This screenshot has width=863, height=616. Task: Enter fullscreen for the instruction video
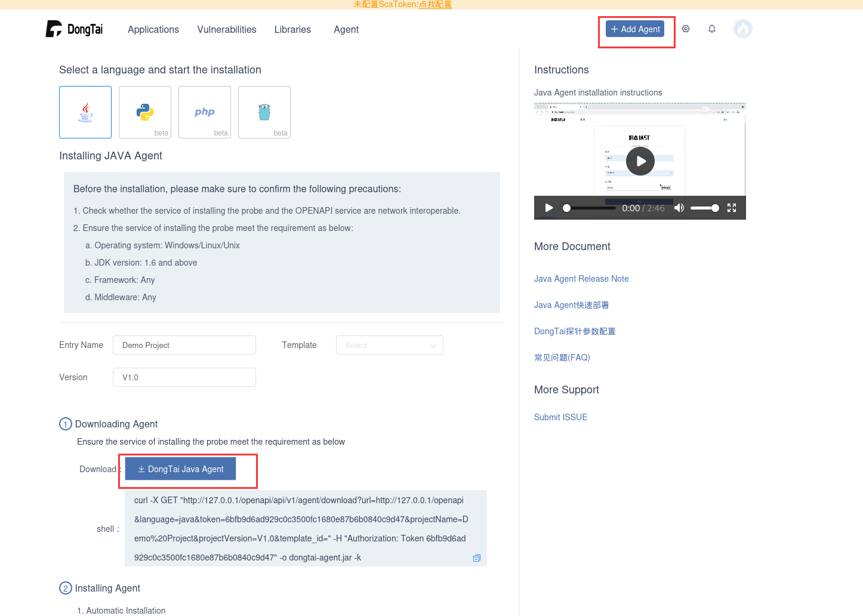coord(732,208)
